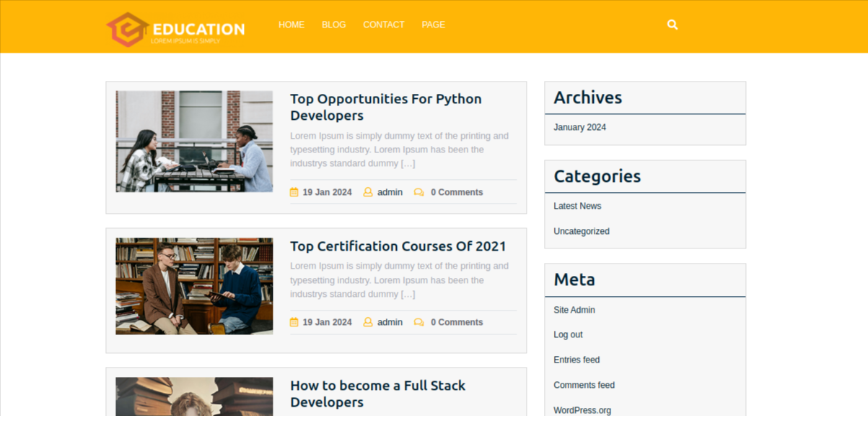Click author icon on Python Developers post
This screenshot has width=868, height=429.
pos(368,192)
